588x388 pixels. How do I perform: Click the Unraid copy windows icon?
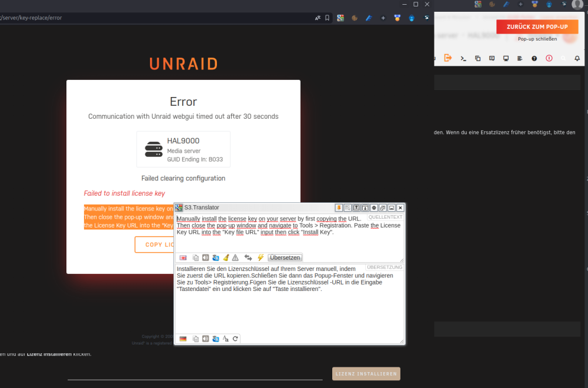(x=477, y=58)
